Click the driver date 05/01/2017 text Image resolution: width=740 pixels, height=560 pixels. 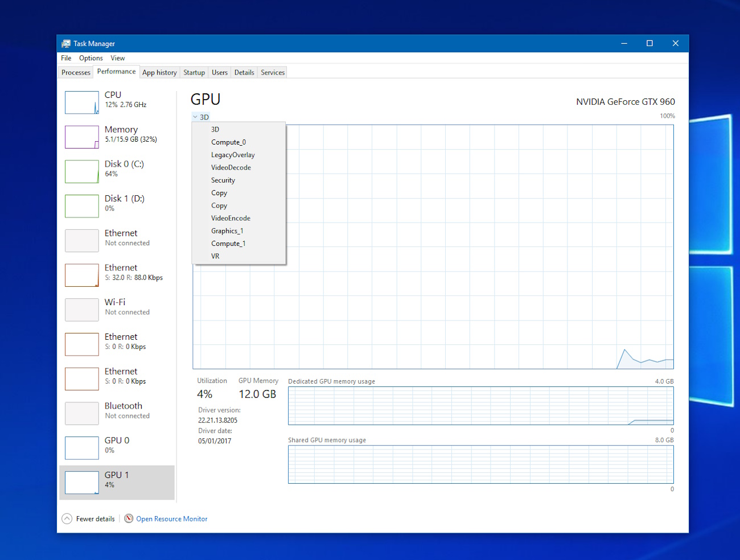click(x=215, y=441)
